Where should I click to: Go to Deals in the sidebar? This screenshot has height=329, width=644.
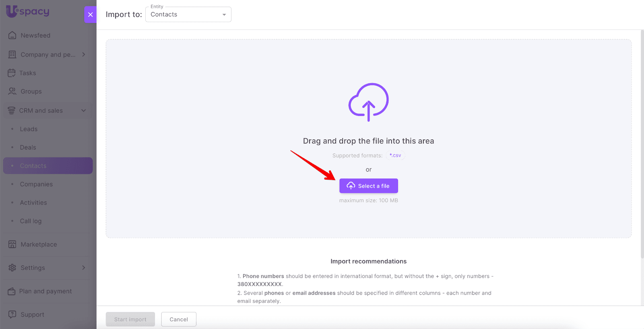pyautogui.click(x=28, y=147)
